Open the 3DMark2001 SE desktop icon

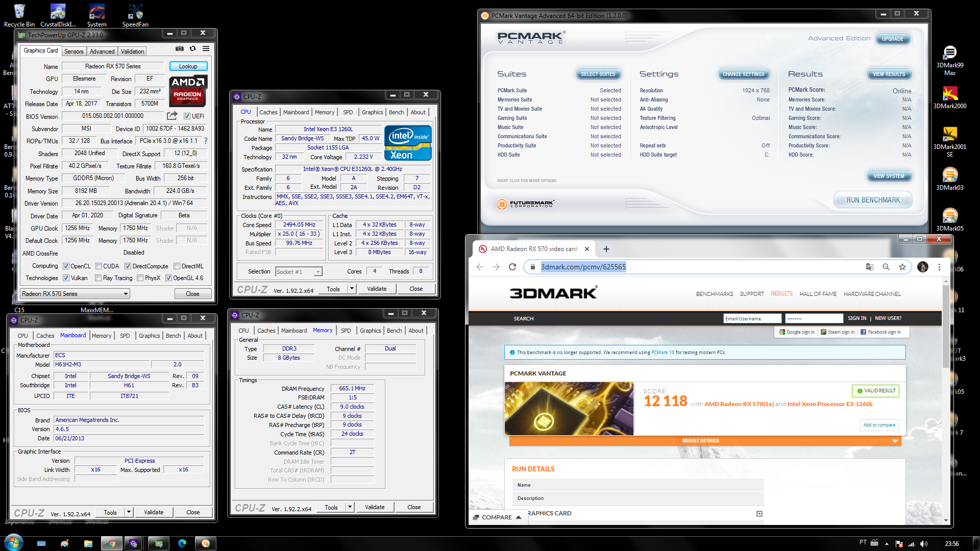950,142
